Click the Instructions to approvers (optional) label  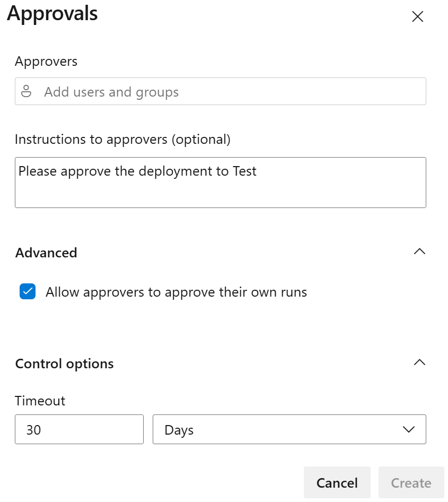pyautogui.click(x=123, y=140)
